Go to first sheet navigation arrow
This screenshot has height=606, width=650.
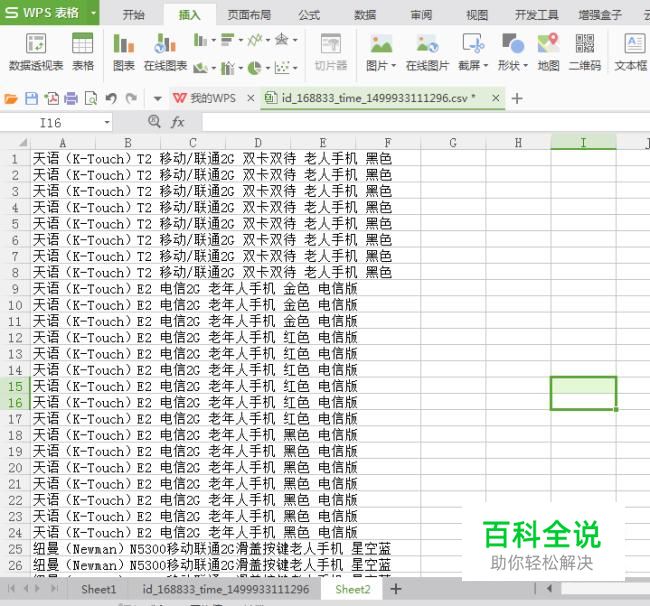11,588
